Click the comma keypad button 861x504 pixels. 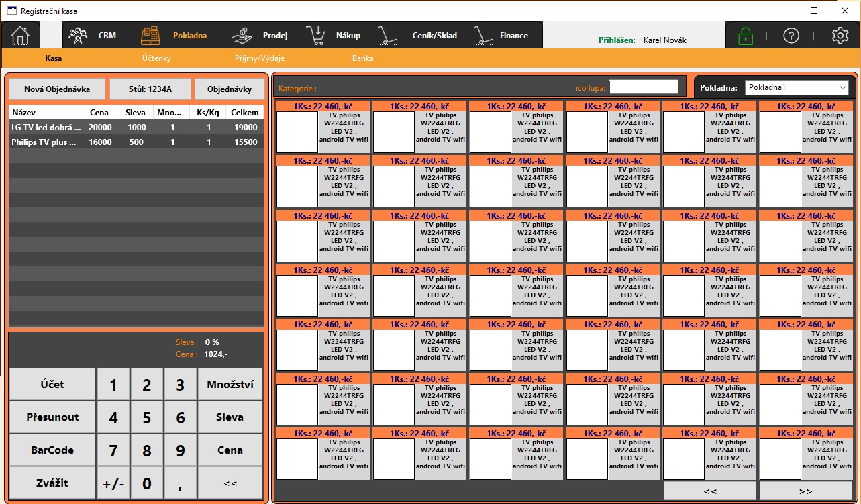coord(181,483)
